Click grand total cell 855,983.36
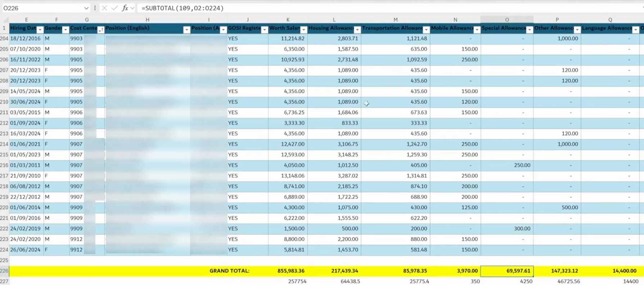The height and width of the screenshot is (285, 644). point(288,271)
